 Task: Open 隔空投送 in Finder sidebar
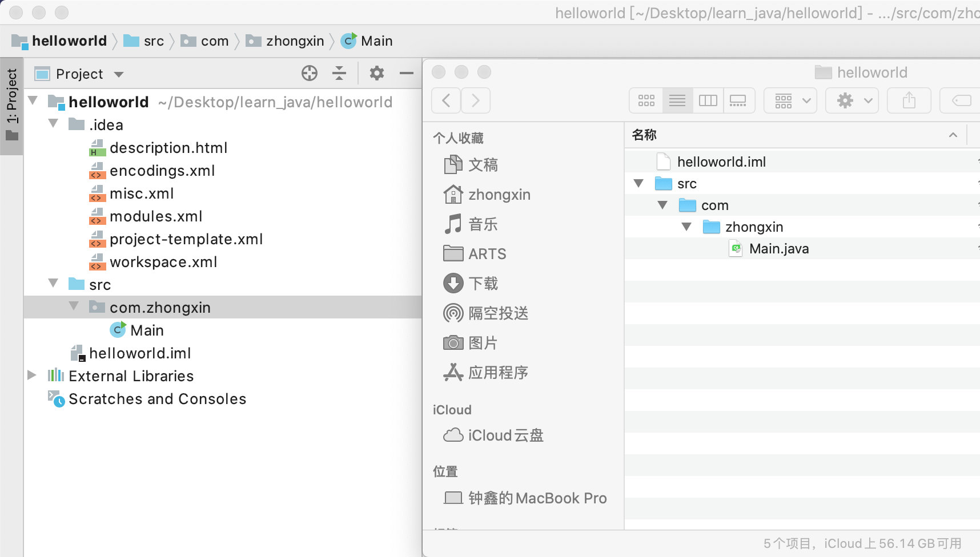(486, 313)
